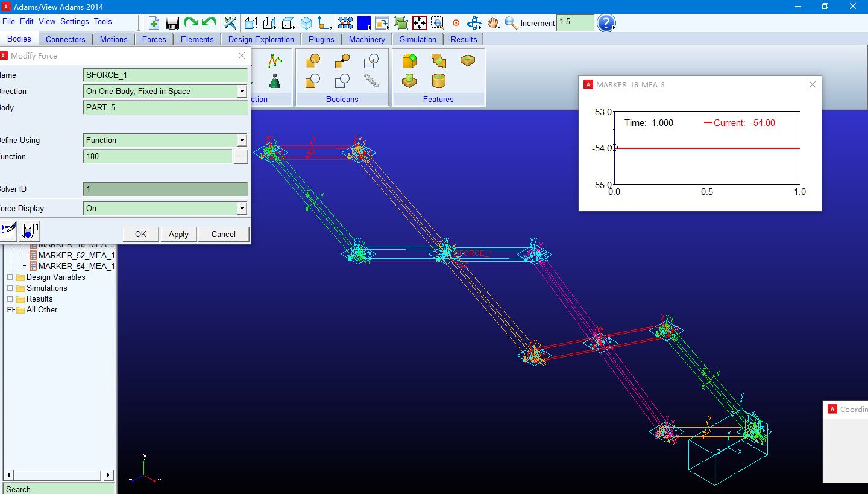Open the blue help question mark

(x=606, y=23)
